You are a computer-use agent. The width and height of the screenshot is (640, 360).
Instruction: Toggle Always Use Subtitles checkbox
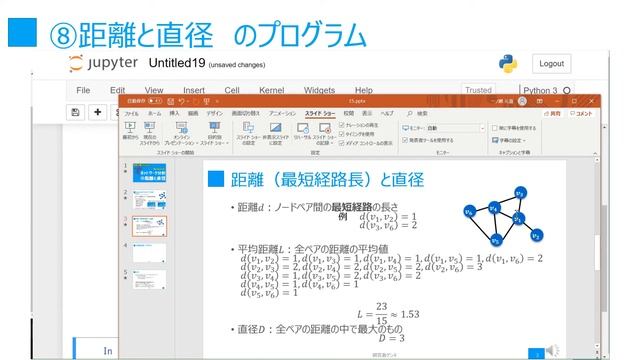click(x=495, y=128)
